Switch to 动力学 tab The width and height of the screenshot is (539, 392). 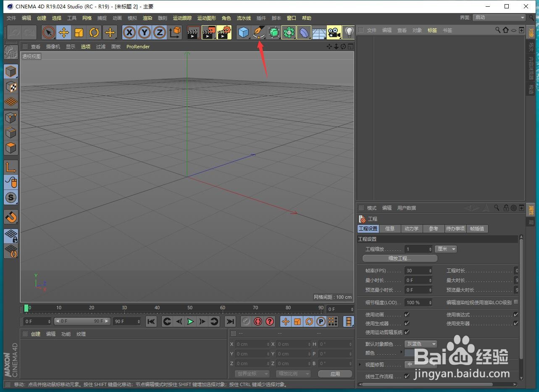click(412, 229)
